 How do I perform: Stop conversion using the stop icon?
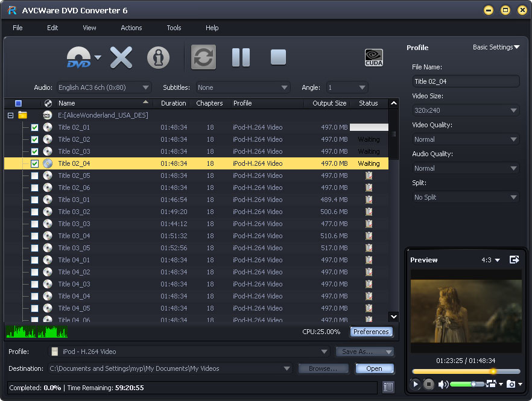click(278, 57)
